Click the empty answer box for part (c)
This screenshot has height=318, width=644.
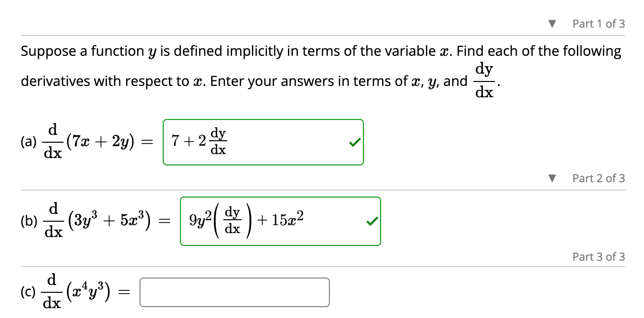pos(235,292)
